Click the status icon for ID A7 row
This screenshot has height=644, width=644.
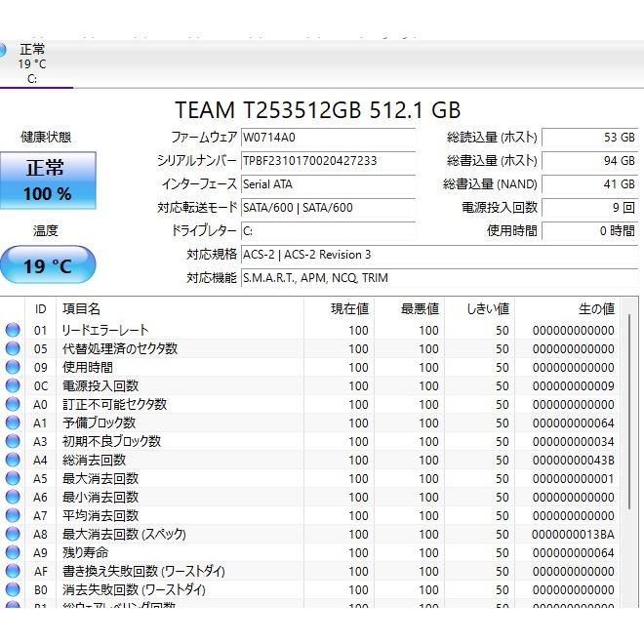click(x=13, y=515)
